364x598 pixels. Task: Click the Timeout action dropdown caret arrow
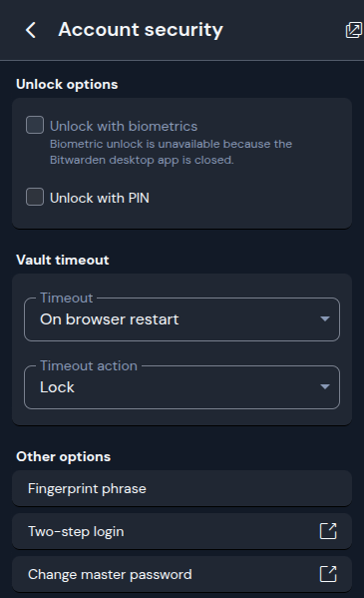point(325,386)
